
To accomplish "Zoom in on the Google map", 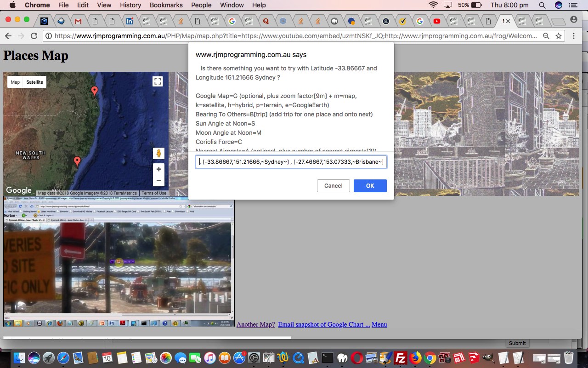I will tap(158, 169).
